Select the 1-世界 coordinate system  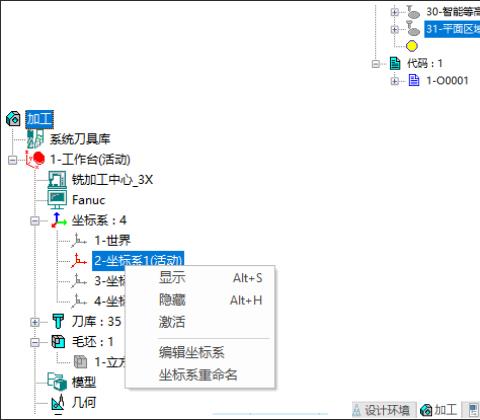pyautogui.click(x=113, y=240)
